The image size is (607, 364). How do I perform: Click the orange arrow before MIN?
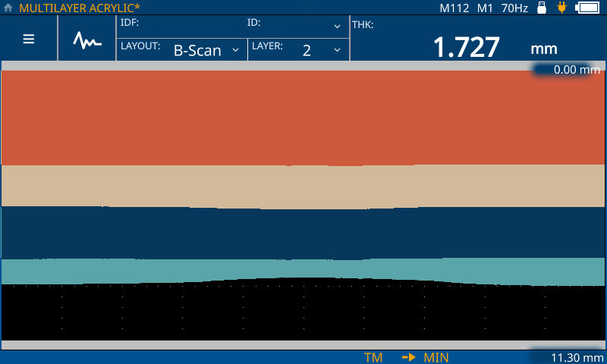point(409,357)
